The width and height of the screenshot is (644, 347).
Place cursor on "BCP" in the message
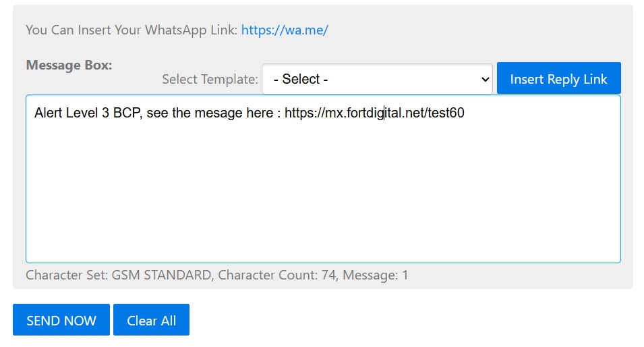click(125, 113)
